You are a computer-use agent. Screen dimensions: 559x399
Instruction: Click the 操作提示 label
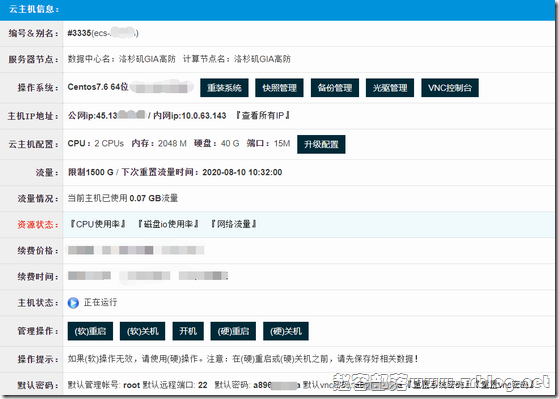coord(38,359)
